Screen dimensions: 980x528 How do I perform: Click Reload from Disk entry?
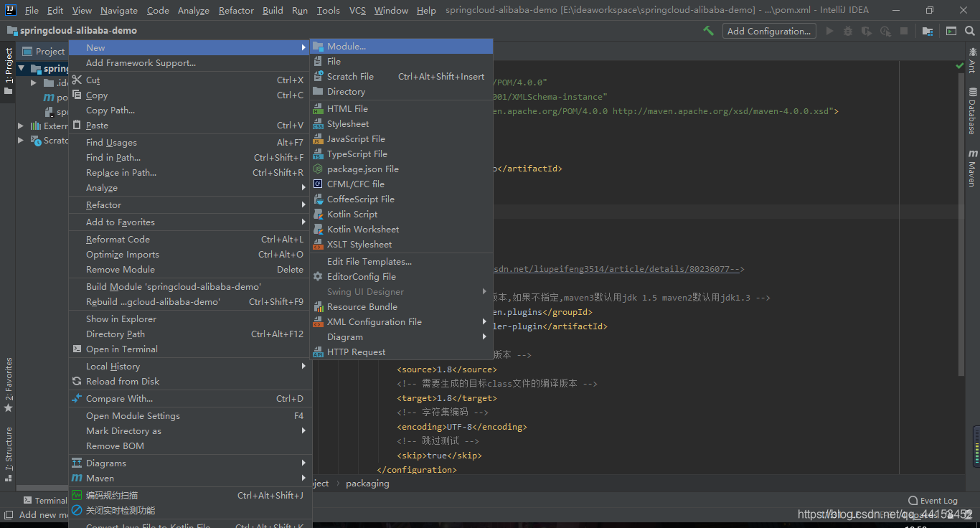(x=190, y=381)
